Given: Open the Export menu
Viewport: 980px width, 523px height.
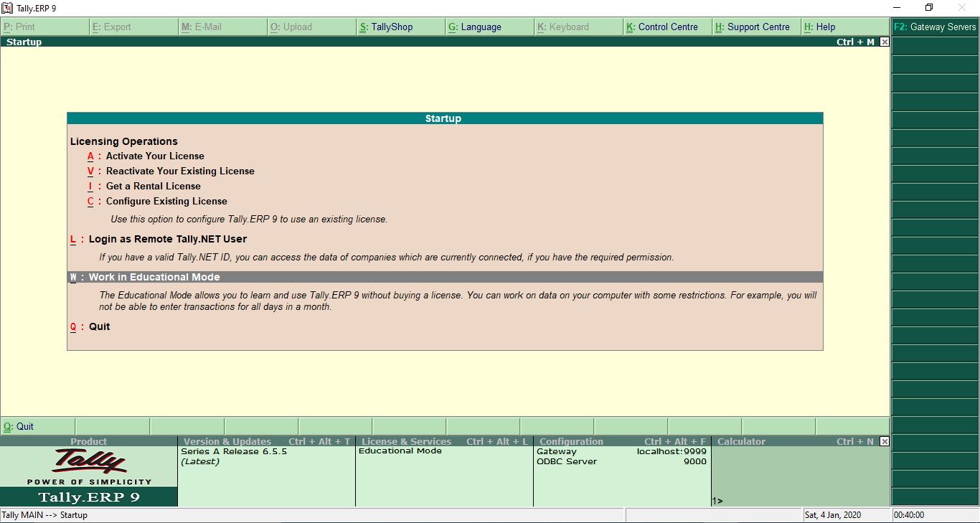Looking at the screenshot, I should [133, 27].
